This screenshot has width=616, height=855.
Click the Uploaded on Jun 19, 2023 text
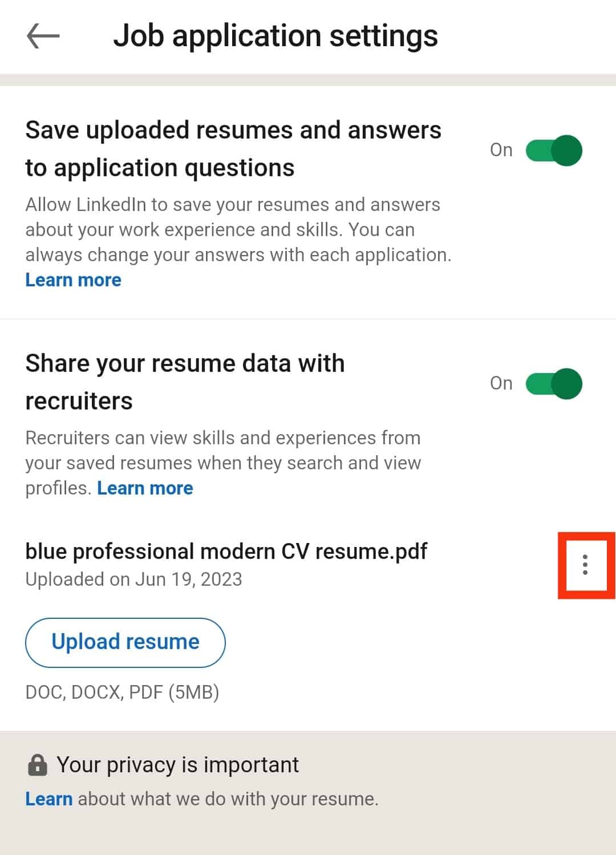point(134,580)
